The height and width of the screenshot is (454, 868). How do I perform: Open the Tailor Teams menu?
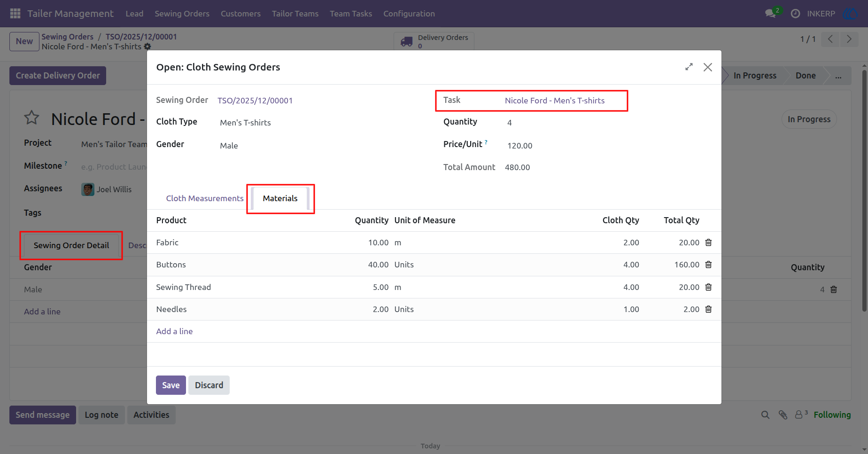[295, 14]
